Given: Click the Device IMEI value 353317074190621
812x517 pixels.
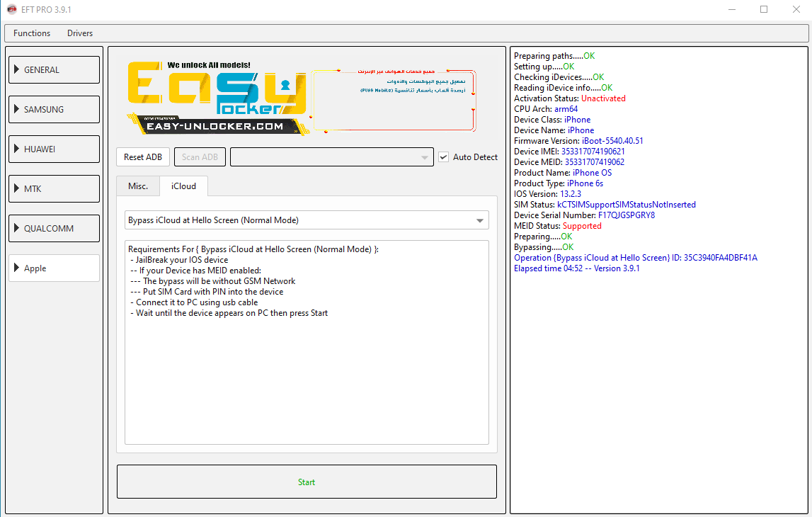Looking at the screenshot, I should point(593,152).
